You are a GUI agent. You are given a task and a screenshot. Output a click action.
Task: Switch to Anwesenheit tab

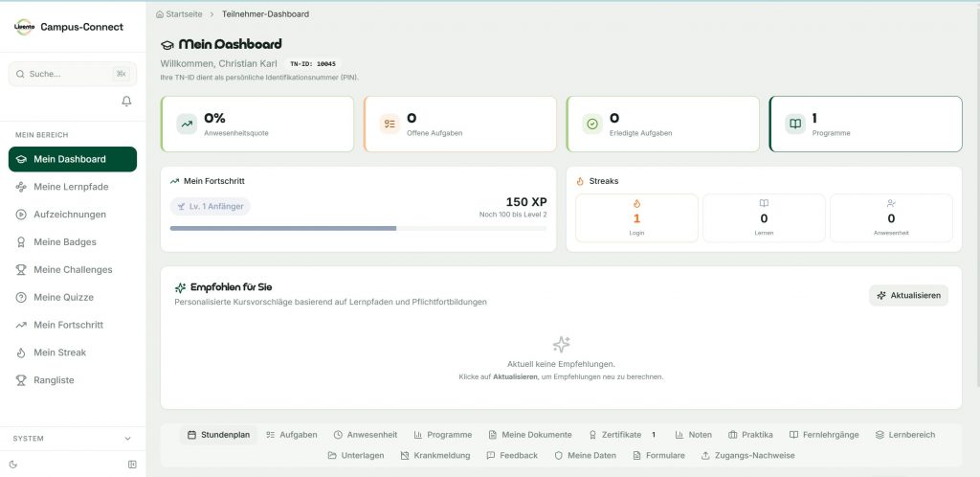tap(365, 435)
